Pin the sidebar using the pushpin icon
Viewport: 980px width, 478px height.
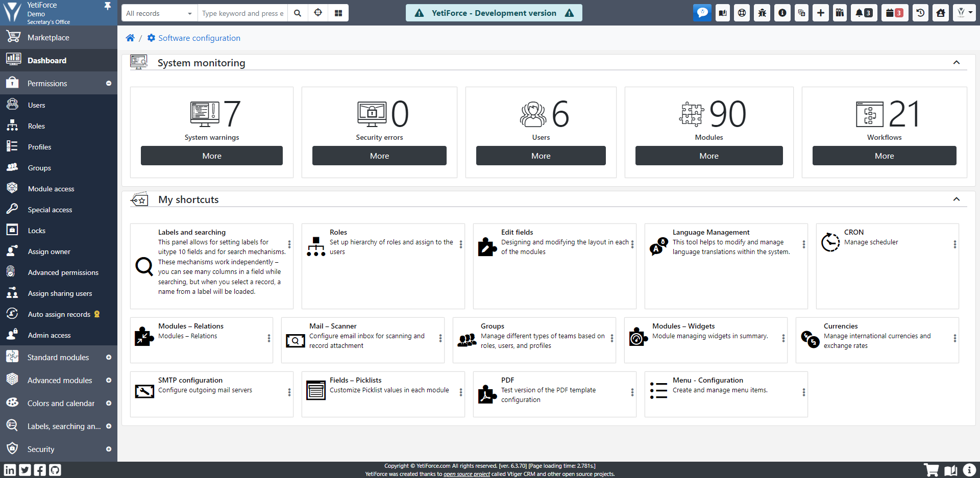coord(107,6)
